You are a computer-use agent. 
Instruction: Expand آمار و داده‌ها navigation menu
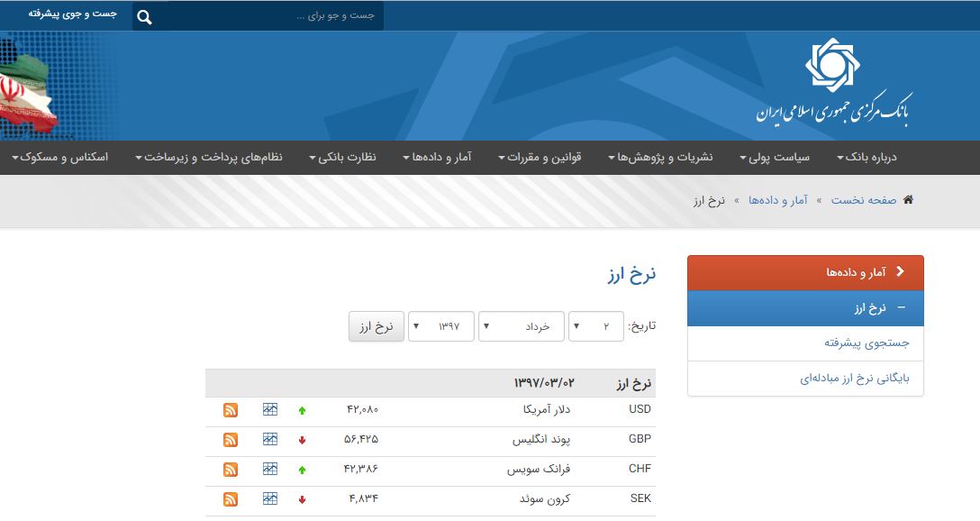click(438, 157)
